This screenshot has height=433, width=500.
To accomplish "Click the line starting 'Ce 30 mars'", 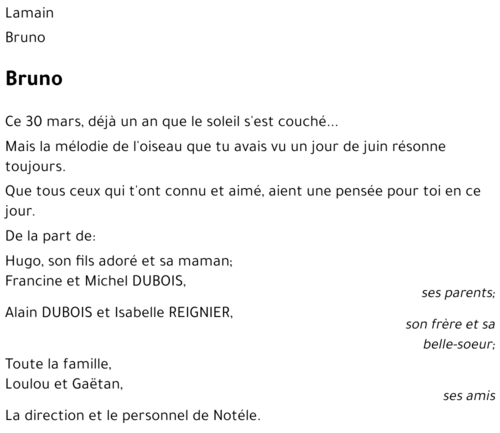I will pos(172,121).
